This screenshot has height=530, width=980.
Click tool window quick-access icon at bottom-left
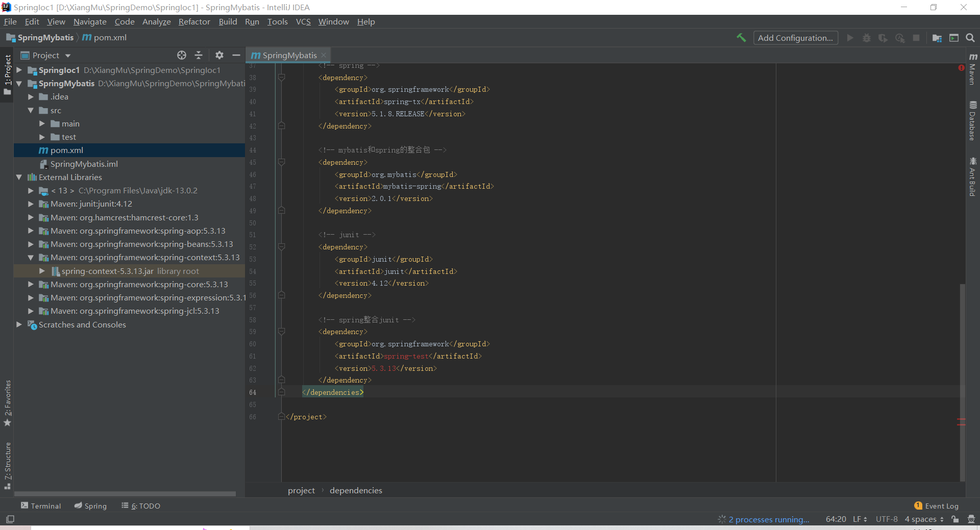(10, 519)
